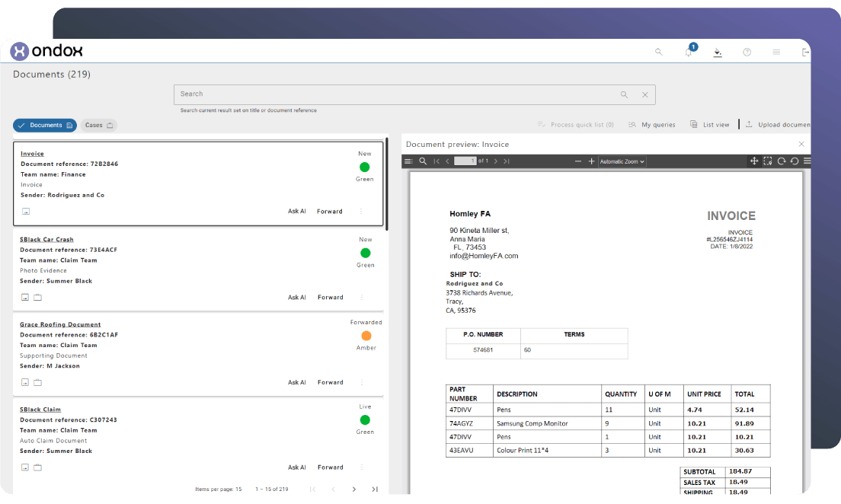Click Forward on Invoice card
Image resolution: width=841 pixels, height=504 pixels.
coord(329,211)
